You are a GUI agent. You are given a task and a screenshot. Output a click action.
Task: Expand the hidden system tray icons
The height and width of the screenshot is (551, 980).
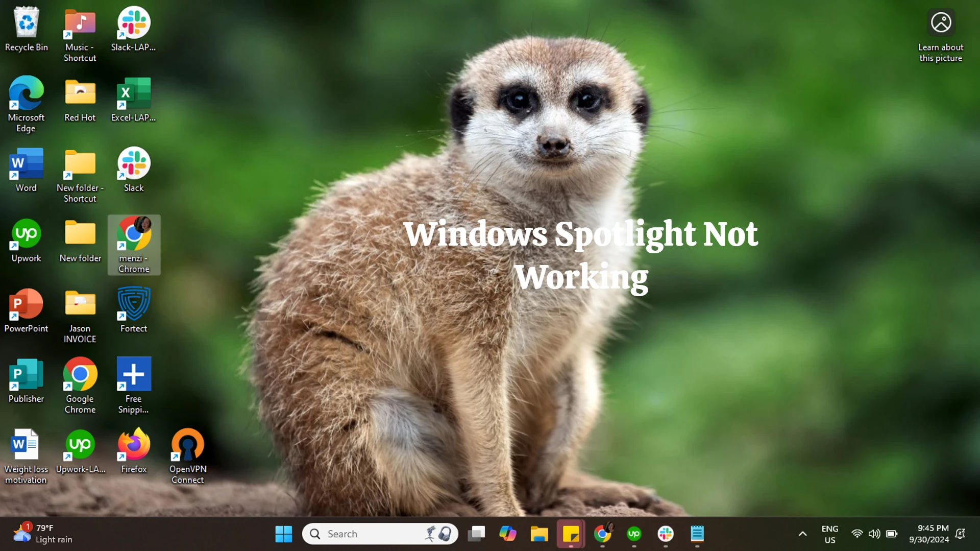click(x=802, y=534)
